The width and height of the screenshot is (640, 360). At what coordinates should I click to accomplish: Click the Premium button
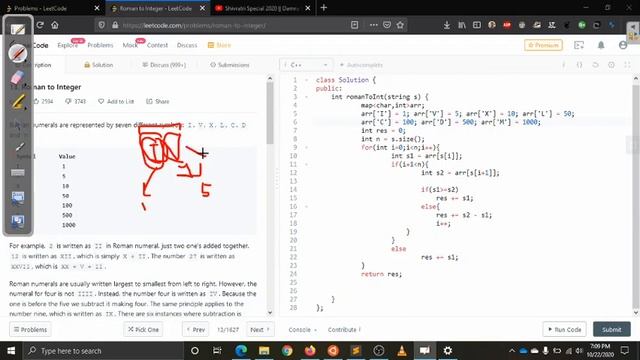tap(543, 45)
